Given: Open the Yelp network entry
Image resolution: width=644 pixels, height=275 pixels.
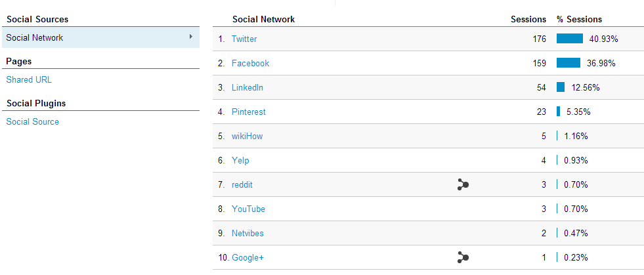Looking at the screenshot, I should click(x=240, y=161).
